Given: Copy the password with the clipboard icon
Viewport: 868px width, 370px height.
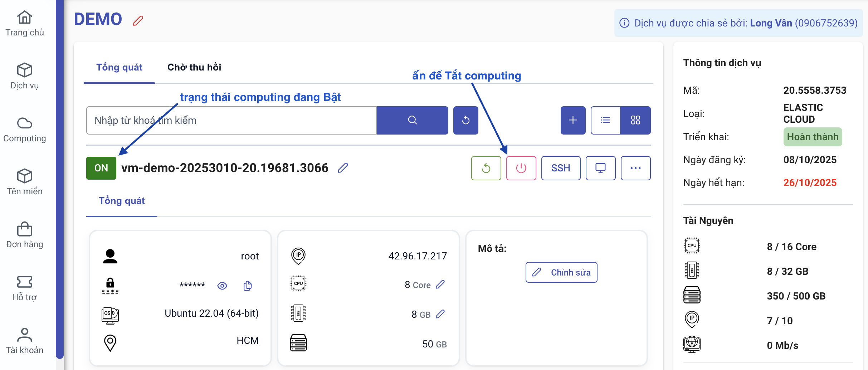Looking at the screenshot, I should tap(248, 286).
